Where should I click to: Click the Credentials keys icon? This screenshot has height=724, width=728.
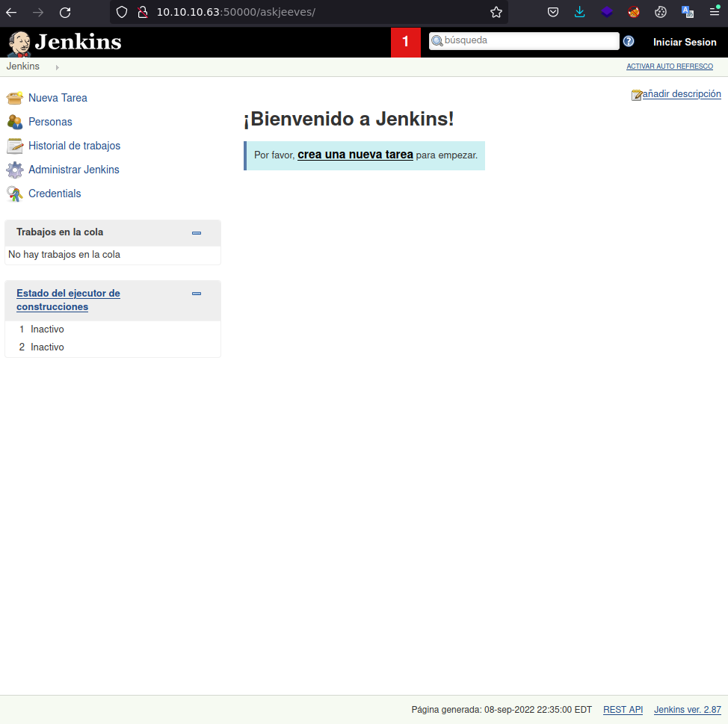tap(15, 194)
